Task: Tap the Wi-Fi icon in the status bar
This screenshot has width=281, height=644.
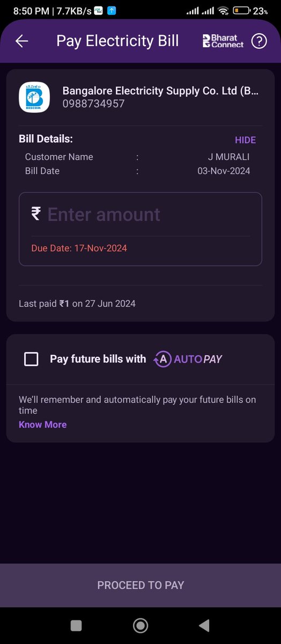Action: [x=223, y=11]
